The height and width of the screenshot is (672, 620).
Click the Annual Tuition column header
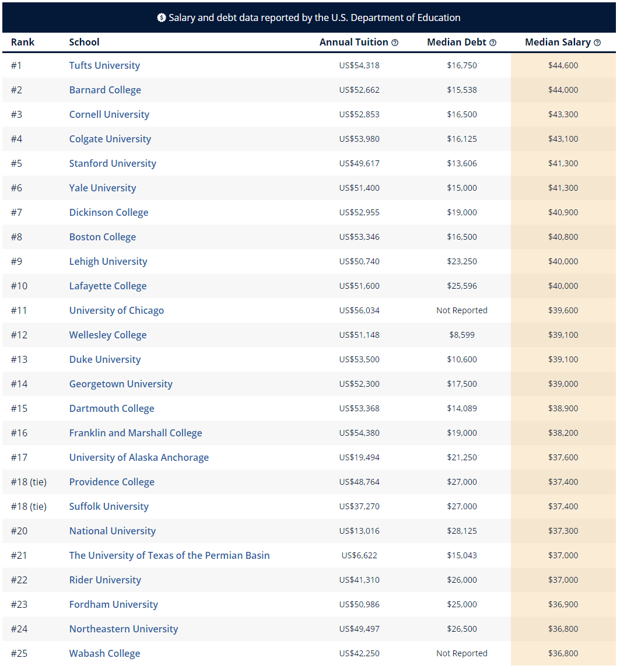353,42
